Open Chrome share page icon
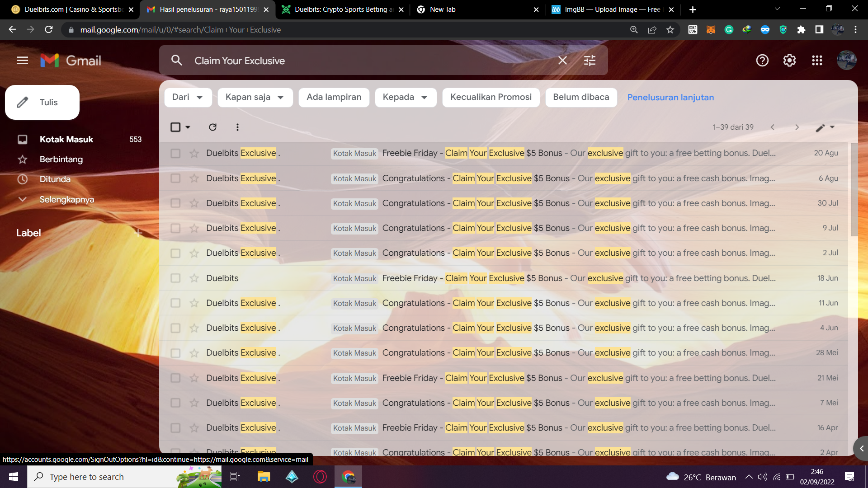 point(652,30)
